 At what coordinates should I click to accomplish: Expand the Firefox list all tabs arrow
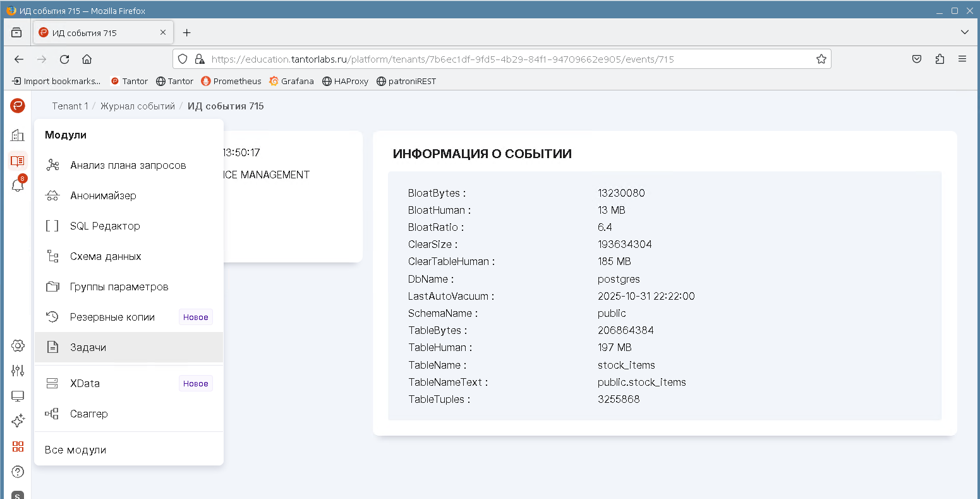964,32
